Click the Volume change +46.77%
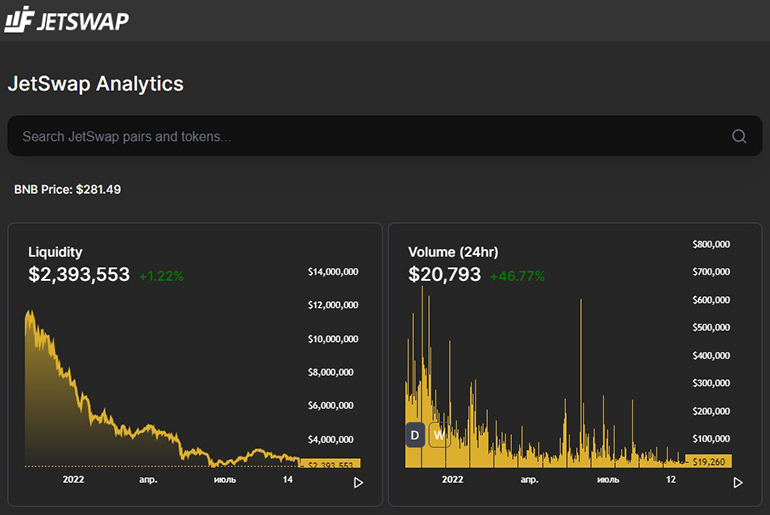This screenshot has width=770, height=515. coord(518,276)
